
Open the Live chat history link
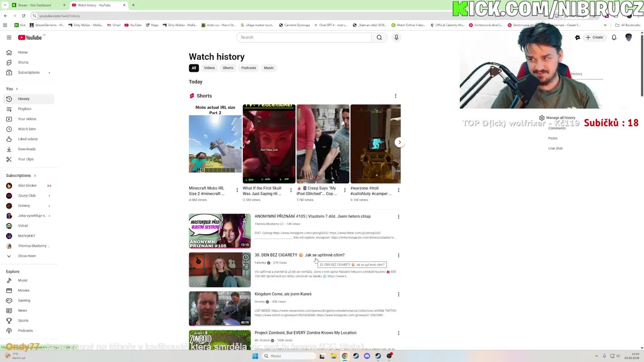[555, 148]
